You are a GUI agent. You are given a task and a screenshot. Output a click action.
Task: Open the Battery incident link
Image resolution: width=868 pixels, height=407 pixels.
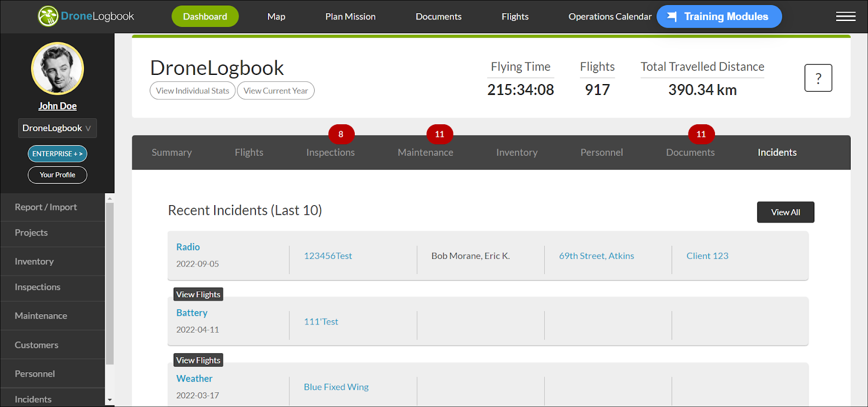click(x=192, y=313)
